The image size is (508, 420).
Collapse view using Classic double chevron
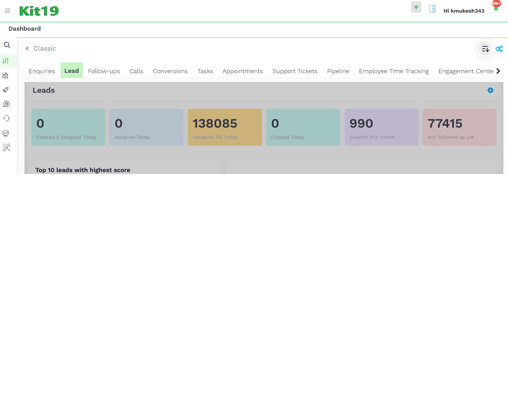(27, 49)
